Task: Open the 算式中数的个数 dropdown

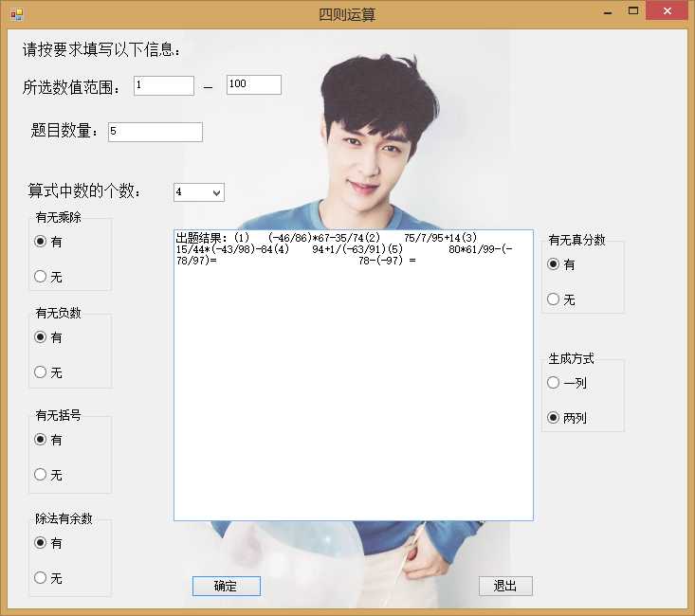Action: (217, 192)
